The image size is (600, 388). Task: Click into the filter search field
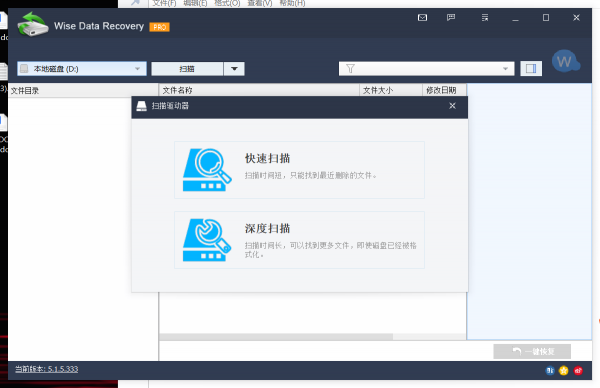tap(427, 69)
